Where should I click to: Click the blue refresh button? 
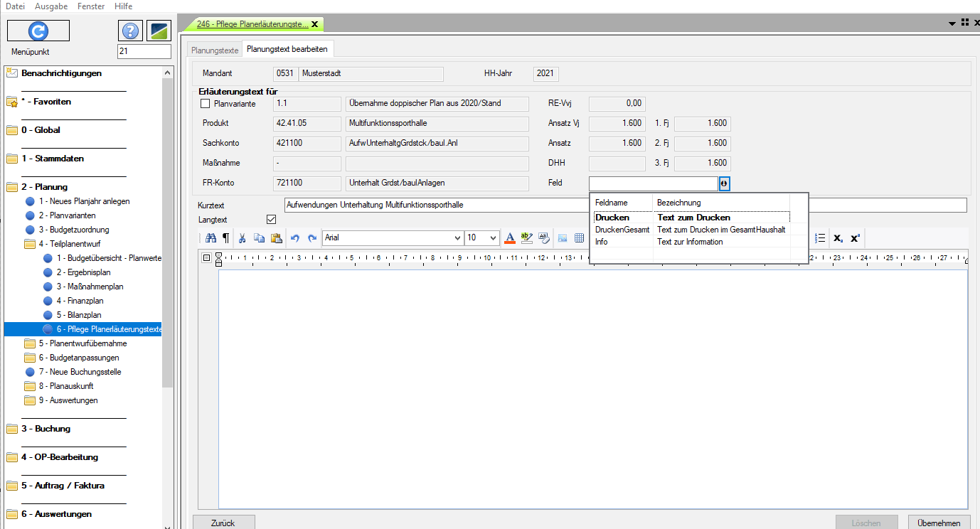(x=38, y=31)
